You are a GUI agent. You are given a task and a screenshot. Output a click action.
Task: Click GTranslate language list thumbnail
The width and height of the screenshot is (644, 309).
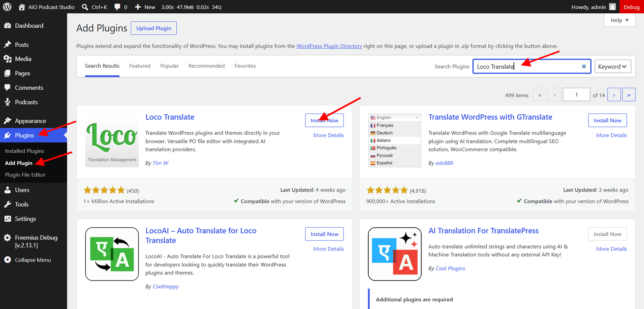click(395, 140)
